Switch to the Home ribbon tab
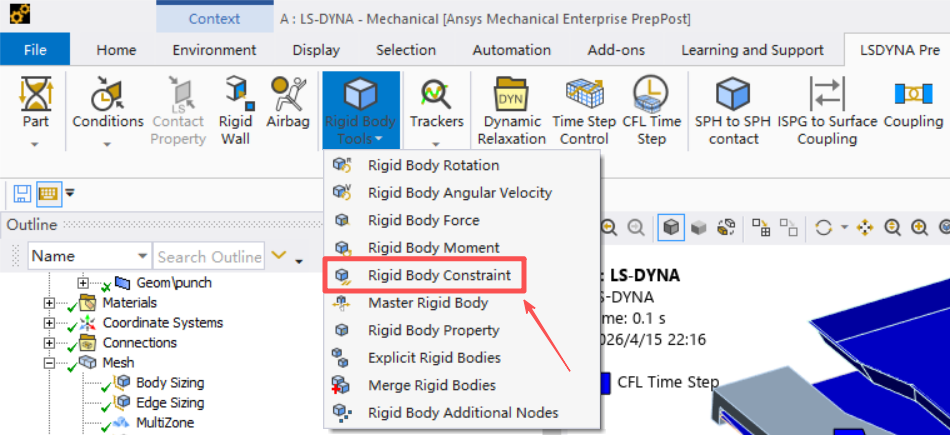Viewport: 950px width, 435px height. [116, 50]
